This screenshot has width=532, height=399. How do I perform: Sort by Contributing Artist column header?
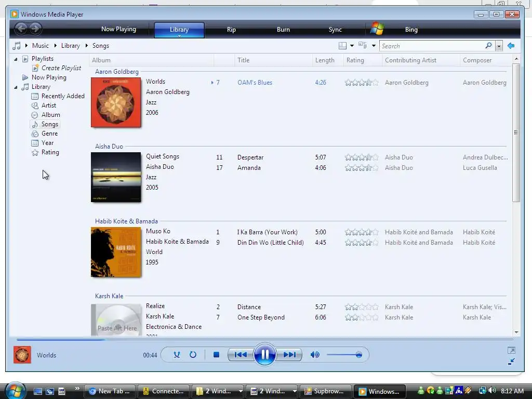click(421, 60)
